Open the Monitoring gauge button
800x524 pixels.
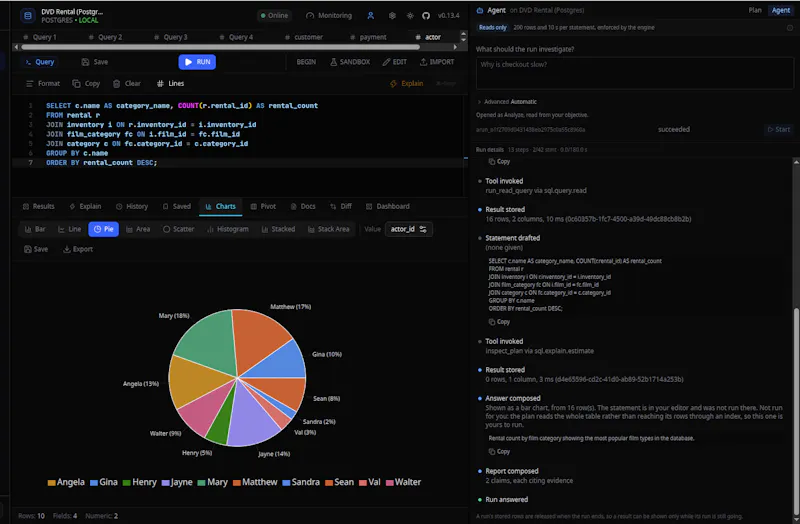point(329,15)
